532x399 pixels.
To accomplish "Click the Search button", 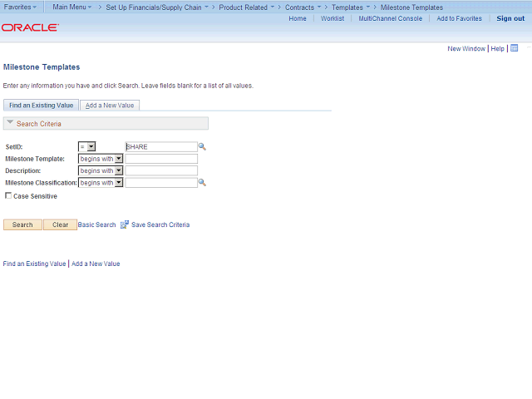I will pos(22,224).
